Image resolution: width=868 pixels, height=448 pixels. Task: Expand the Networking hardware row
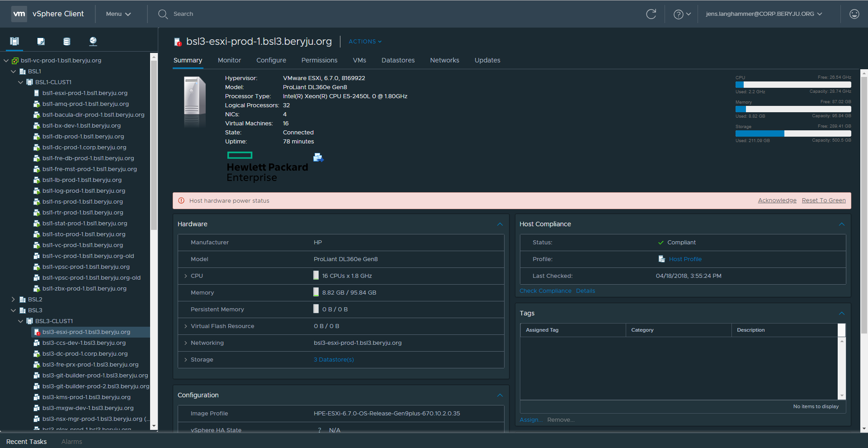[185, 343]
